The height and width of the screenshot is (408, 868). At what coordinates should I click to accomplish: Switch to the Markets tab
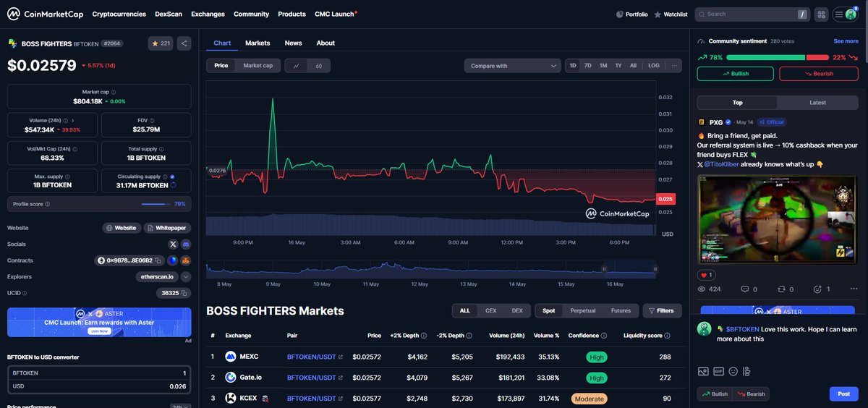pyautogui.click(x=258, y=43)
